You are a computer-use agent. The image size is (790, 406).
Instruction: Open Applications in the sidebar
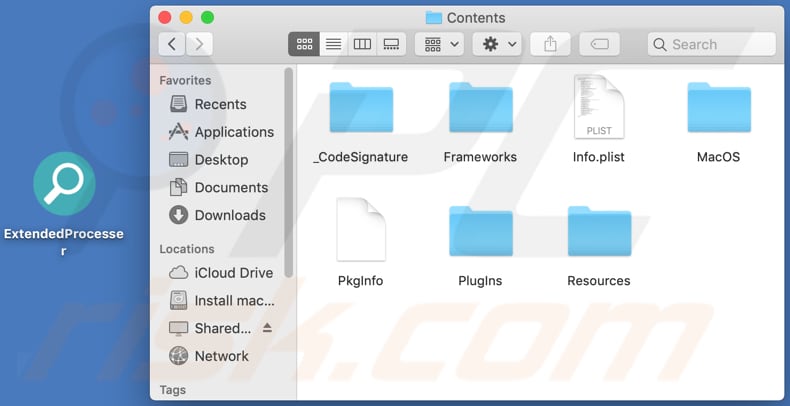(x=220, y=132)
